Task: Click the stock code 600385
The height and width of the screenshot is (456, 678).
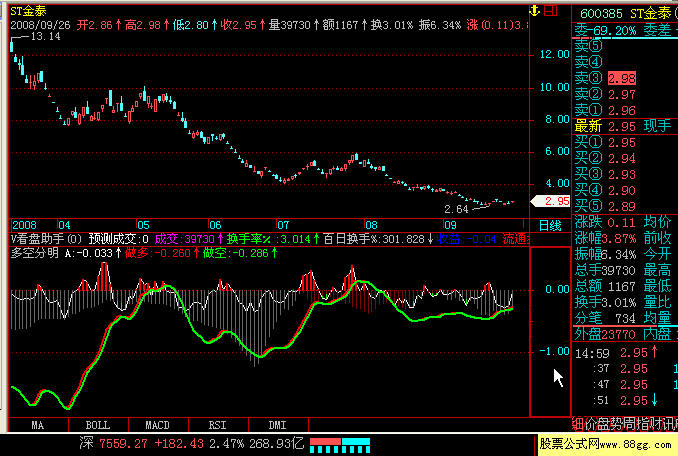Action: (601, 14)
